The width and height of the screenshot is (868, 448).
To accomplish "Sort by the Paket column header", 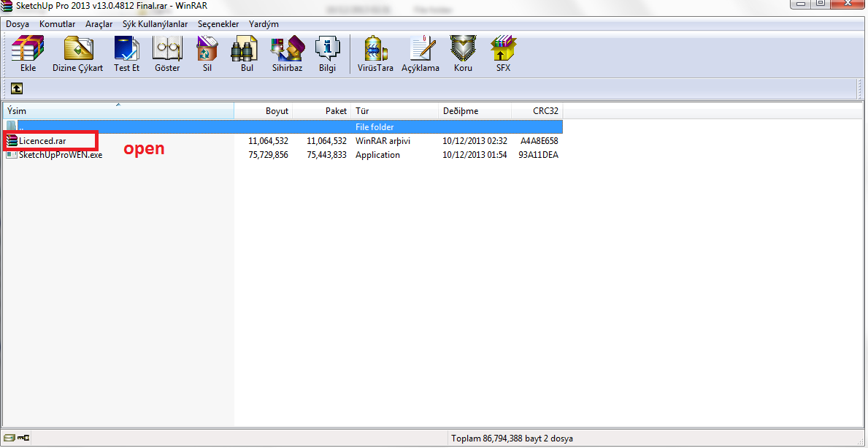I will coord(322,111).
